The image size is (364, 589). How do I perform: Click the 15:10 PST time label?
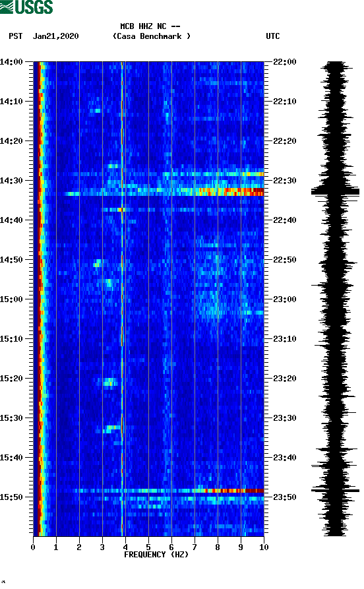(11, 338)
